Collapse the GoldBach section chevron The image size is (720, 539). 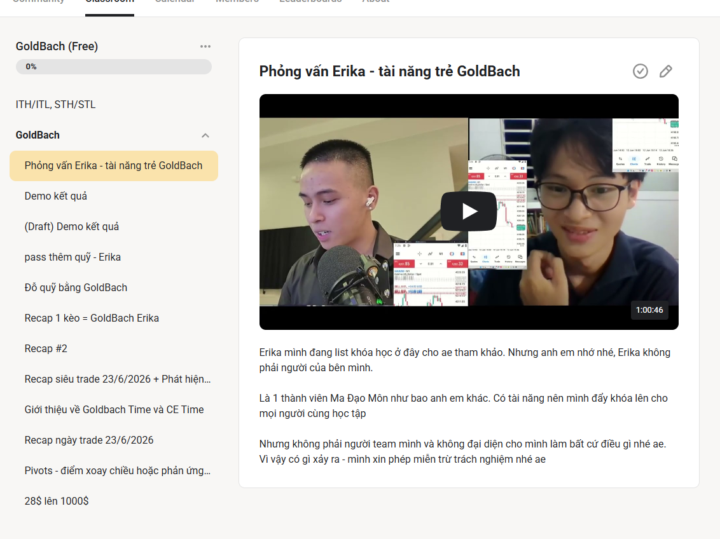point(205,135)
